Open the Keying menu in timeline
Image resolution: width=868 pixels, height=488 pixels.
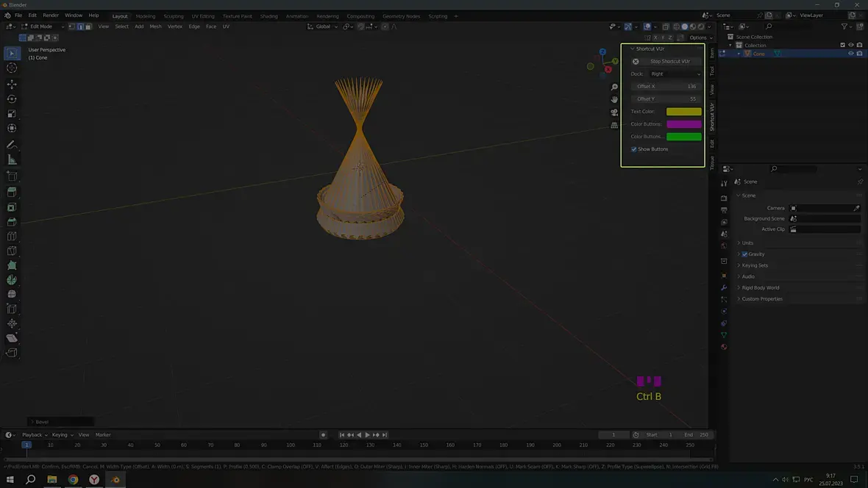coord(62,435)
